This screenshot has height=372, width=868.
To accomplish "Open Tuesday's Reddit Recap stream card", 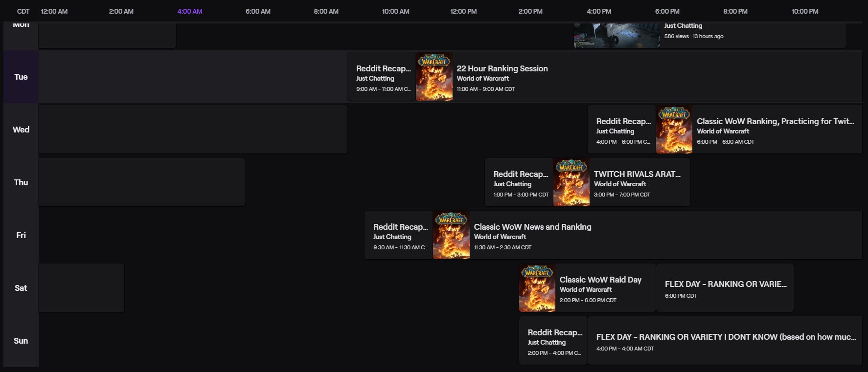I will pyautogui.click(x=382, y=77).
